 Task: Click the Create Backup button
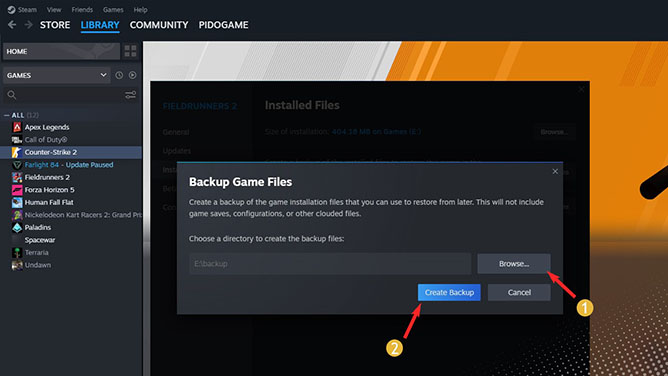click(449, 292)
